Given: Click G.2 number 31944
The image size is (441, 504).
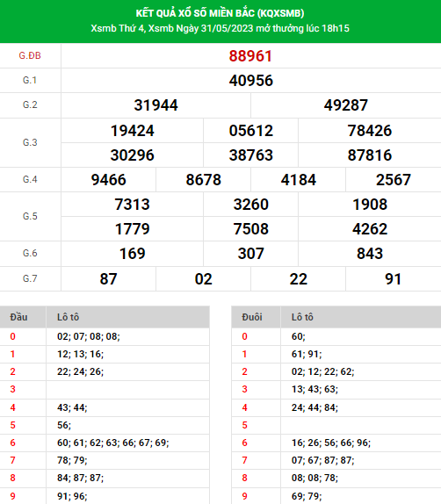Looking at the screenshot, I should click(x=155, y=105).
